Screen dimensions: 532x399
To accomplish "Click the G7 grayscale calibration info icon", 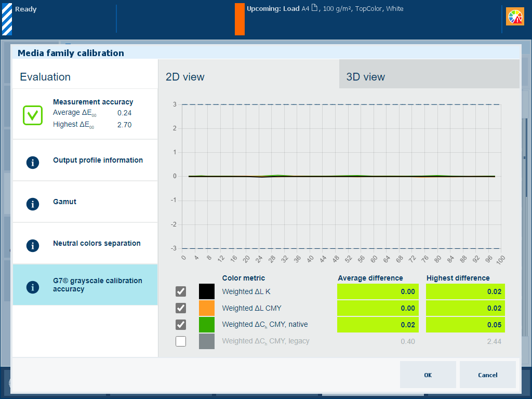I will point(33,287).
